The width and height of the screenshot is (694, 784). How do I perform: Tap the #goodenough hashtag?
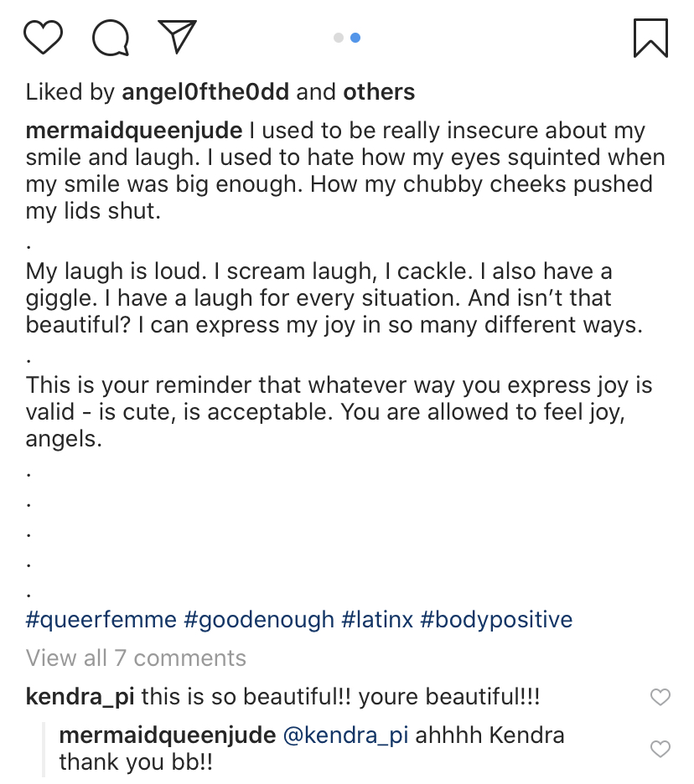point(259,620)
